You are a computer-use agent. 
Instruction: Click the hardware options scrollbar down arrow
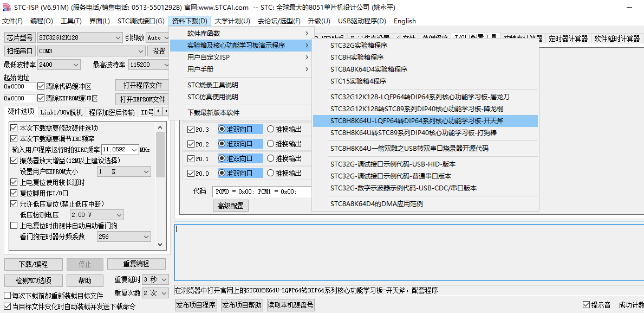[x=160, y=244]
